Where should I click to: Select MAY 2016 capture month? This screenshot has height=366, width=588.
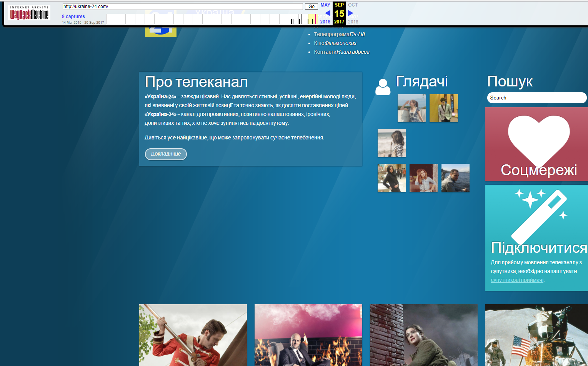click(x=325, y=5)
